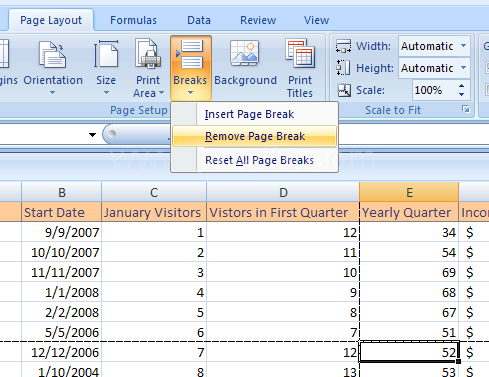Open the Scale to Fit dialog launcher

tap(466, 109)
